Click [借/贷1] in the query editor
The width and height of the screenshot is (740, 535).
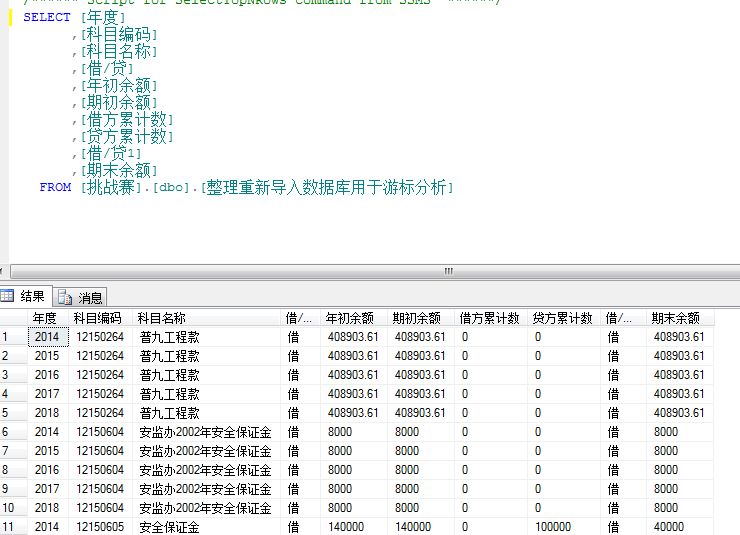[111, 154]
